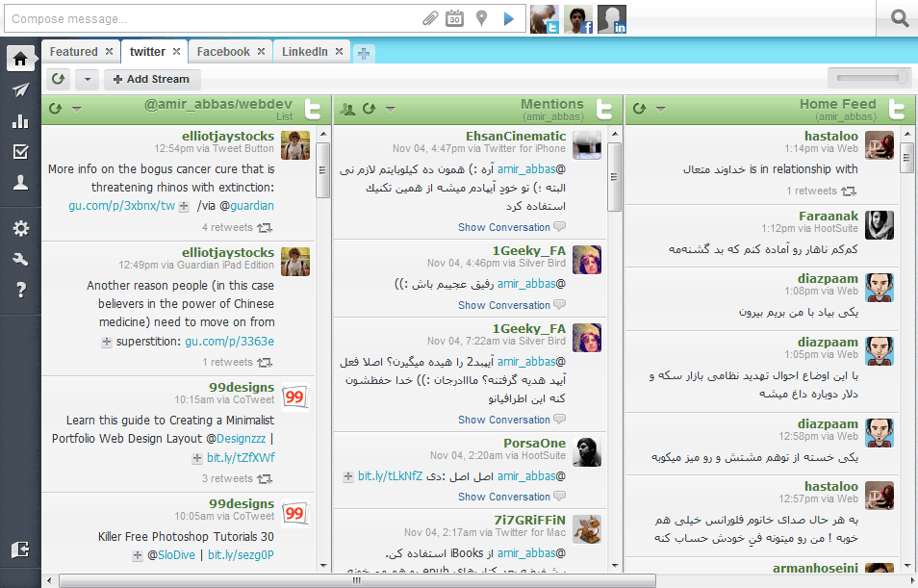Click the location pin icon
This screenshot has width=918, height=588.
coord(481,18)
